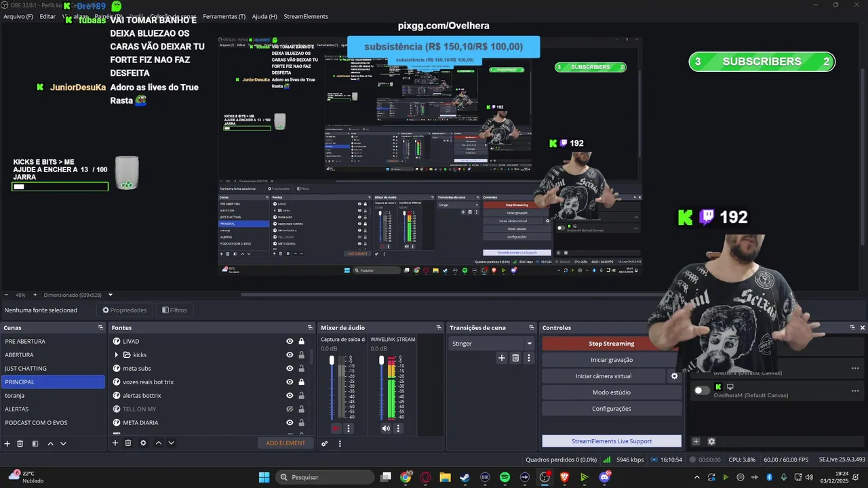The image size is (868, 488).
Task: Open Configurações from Controles
Action: coord(612,409)
